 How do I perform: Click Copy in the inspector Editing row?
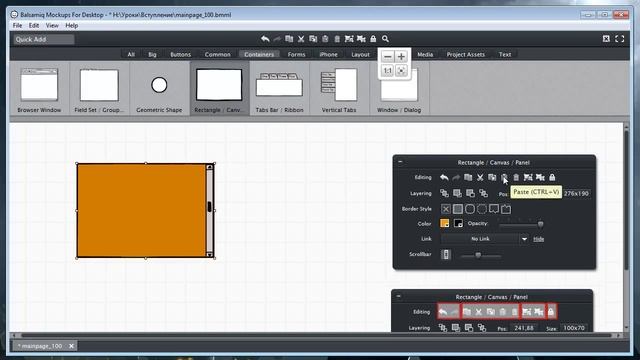pos(492,178)
